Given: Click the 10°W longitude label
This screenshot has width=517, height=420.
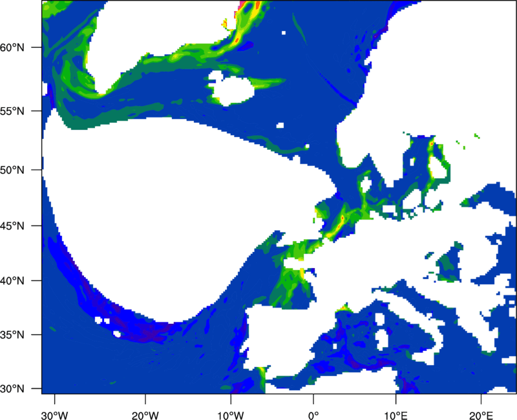Looking at the screenshot, I should click(231, 415).
